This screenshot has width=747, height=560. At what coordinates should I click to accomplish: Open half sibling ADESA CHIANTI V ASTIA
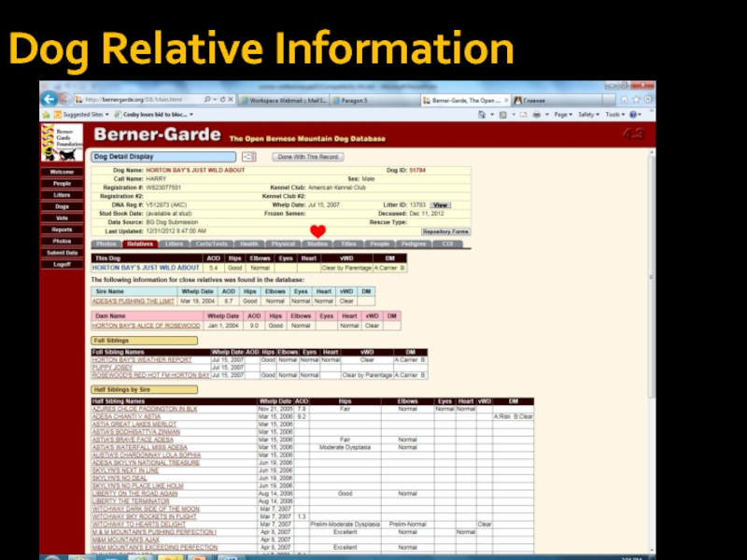pyautogui.click(x=126, y=416)
